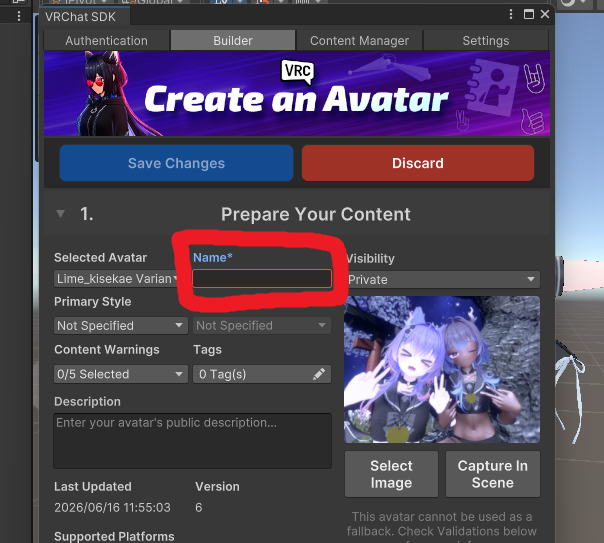
Task: Open the Settings tab
Action: [486, 40]
